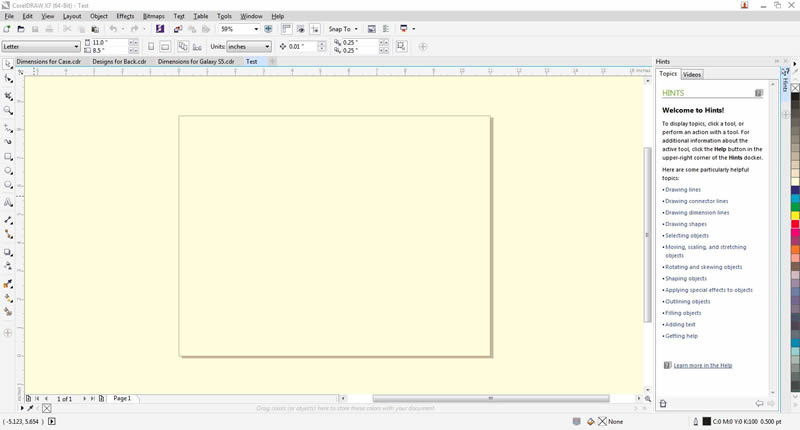Select the Transparency tool

(x=8, y=266)
